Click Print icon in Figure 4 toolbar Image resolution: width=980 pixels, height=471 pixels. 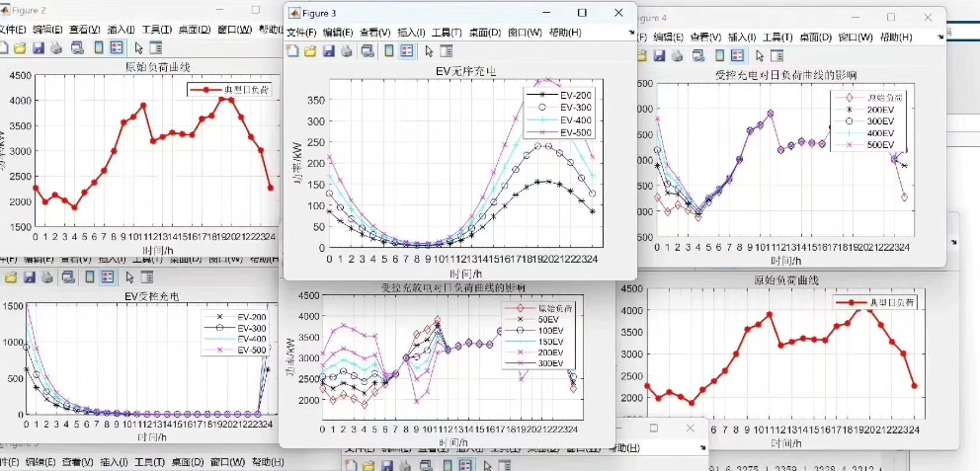[677, 55]
